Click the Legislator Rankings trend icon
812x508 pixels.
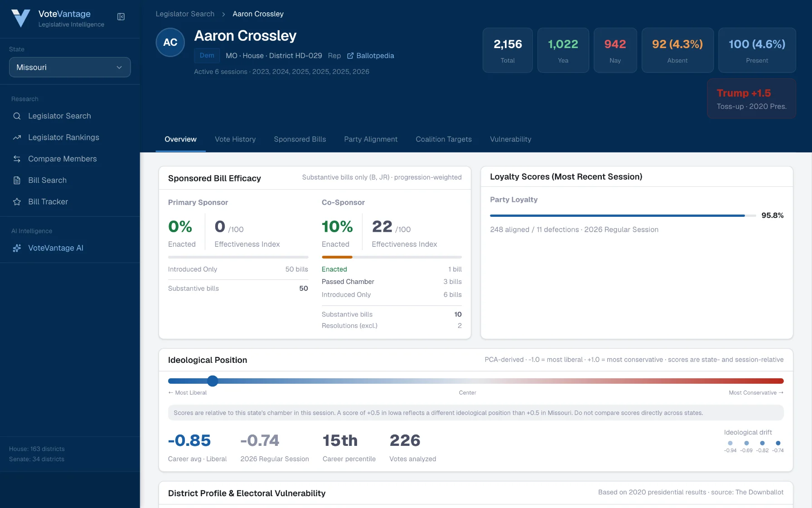point(17,137)
